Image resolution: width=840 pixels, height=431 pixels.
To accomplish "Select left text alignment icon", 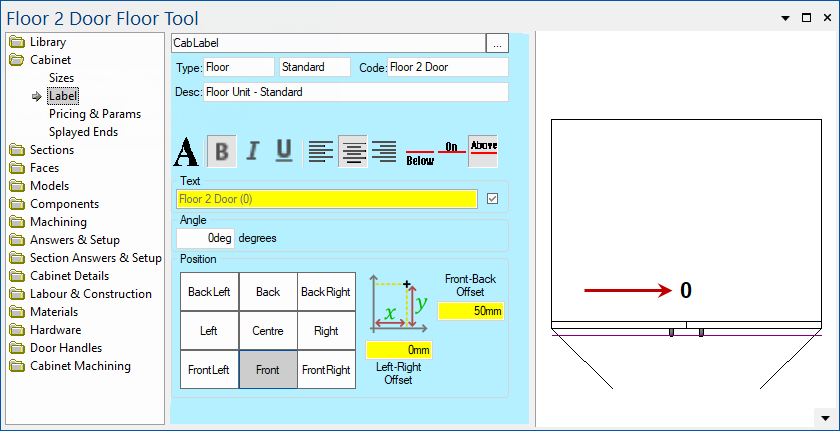I will pyautogui.click(x=321, y=152).
